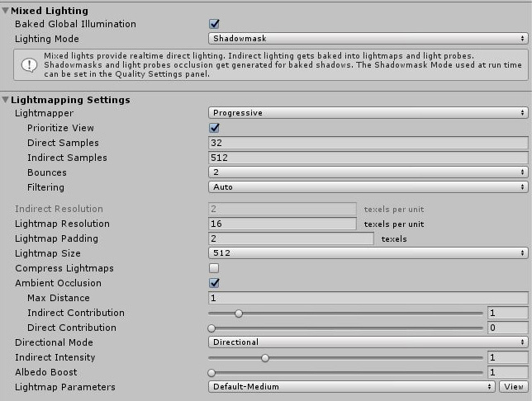Open the Lighting Mode Shadowmask dropdown
This screenshot has width=532, height=401.
click(368, 39)
